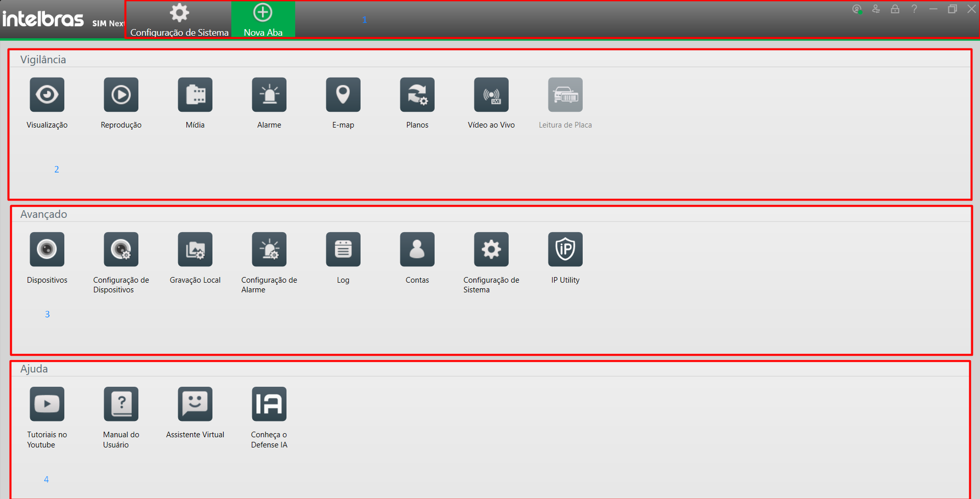Click the Leitura de Placa icon
The width and height of the screenshot is (980, 499).
click(565, 95)
